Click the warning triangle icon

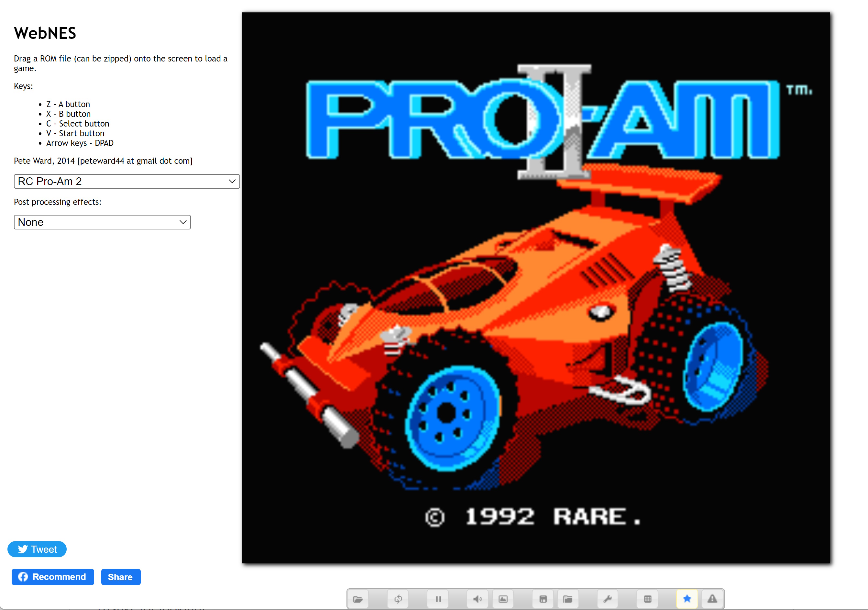pos(712,599)
